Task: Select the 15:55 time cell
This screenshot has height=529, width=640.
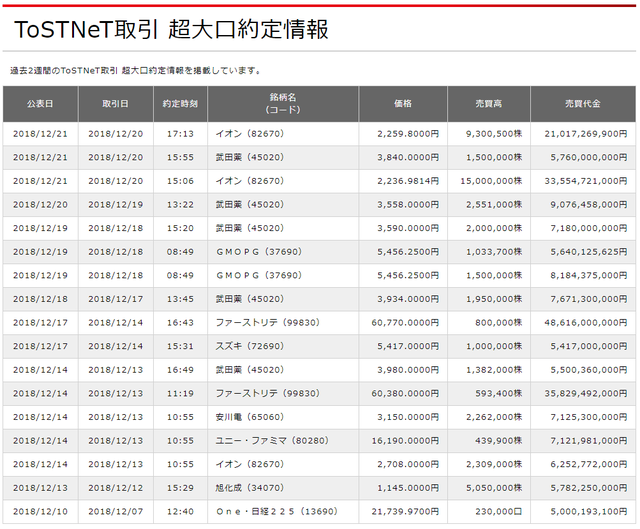Action: 180,158
